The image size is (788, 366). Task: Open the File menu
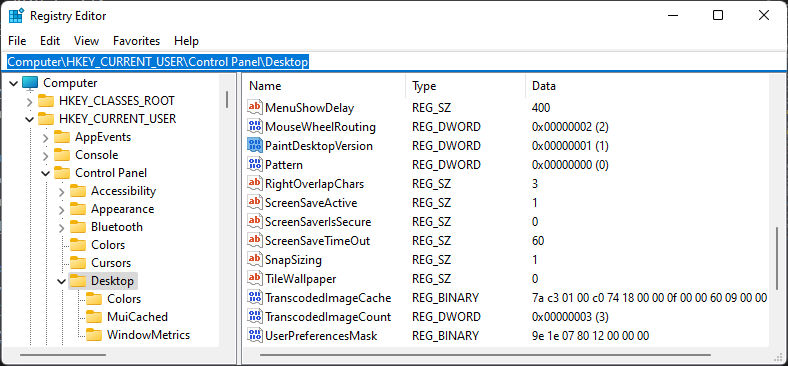click(17, 41)
